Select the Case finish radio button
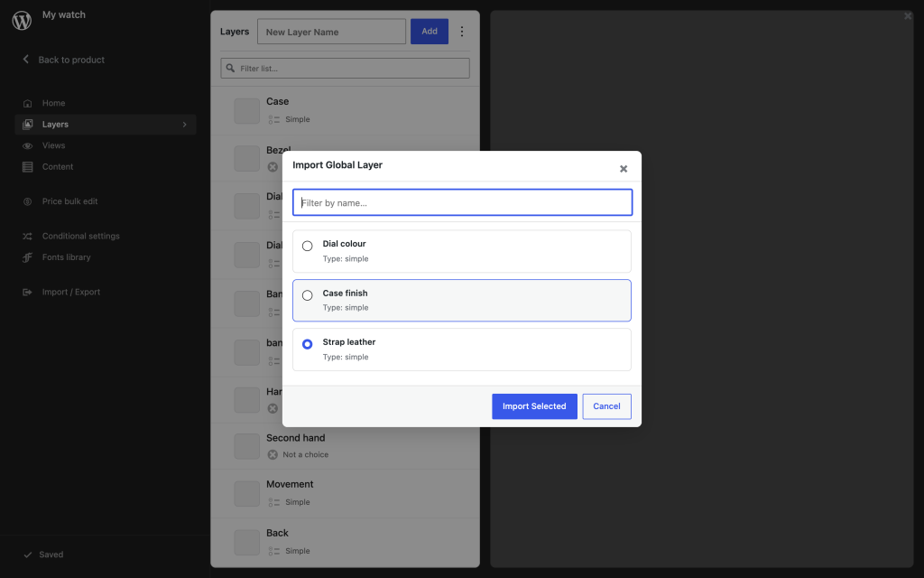The image size is (924, 578). coord(307,295)
